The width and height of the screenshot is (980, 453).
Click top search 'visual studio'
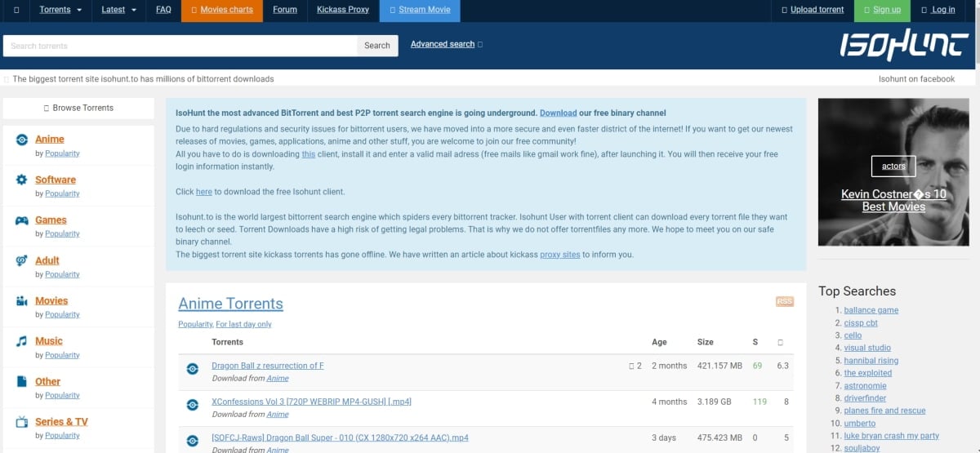tap(867, 348)
